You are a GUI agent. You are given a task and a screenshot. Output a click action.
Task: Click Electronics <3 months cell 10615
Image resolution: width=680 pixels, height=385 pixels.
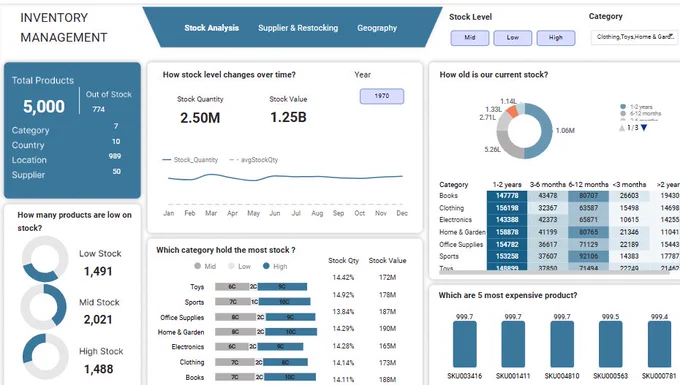(x=629, y=220)
